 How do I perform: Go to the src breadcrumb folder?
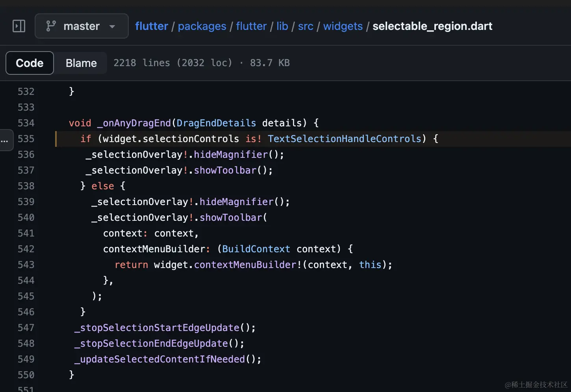pos(306,26)
